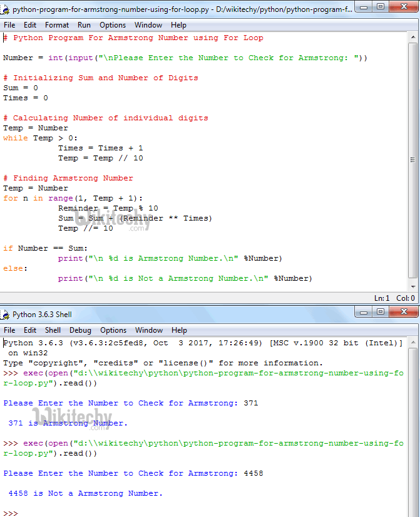Click Shell scrollbar up arrow

(x=413, y=343)
